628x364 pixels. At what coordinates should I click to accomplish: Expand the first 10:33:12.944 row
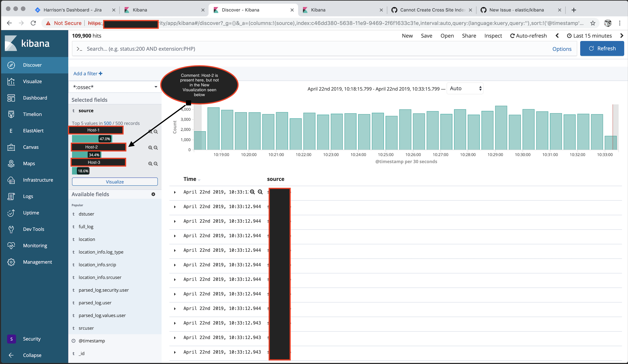(x=175, y=207)
